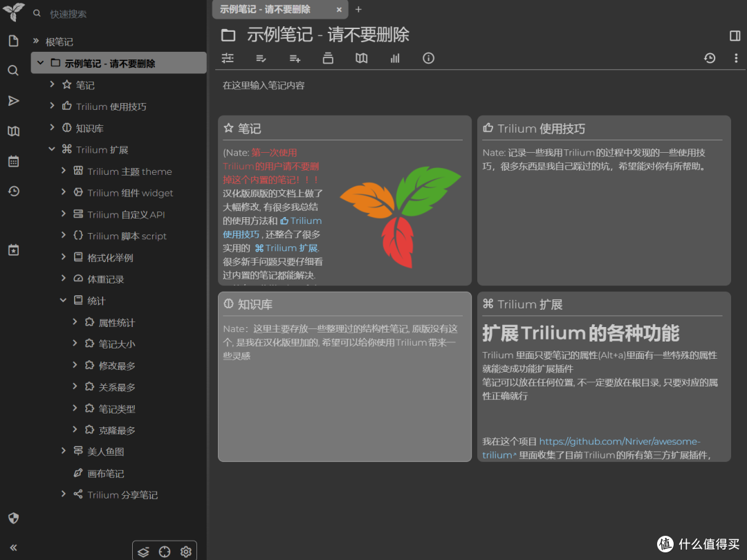Image resolution: width=747 pixels, height=560 pixels.
Task: Select 克隆最多 in the tree
Action: point(117,431)
